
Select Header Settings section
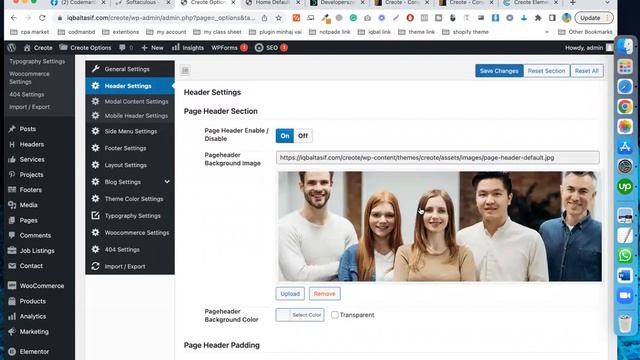tap(130, 86)
